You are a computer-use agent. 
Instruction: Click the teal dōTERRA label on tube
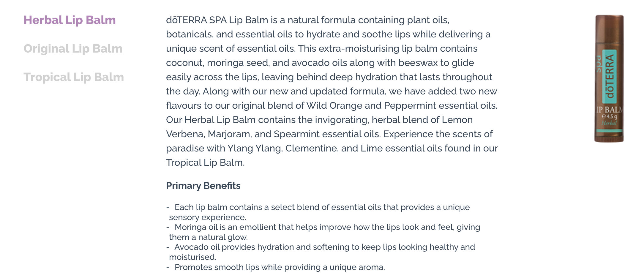pos(610,77)
